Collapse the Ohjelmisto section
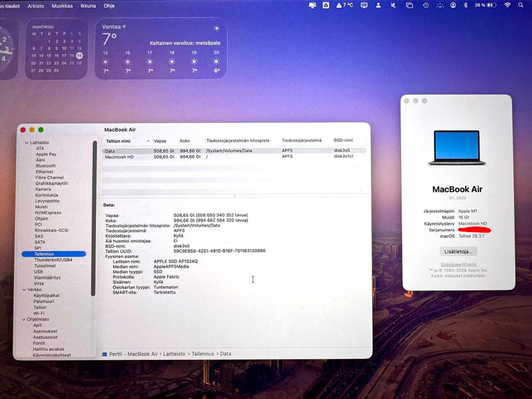Screen dimensions: 532x399 pos(24,320)
